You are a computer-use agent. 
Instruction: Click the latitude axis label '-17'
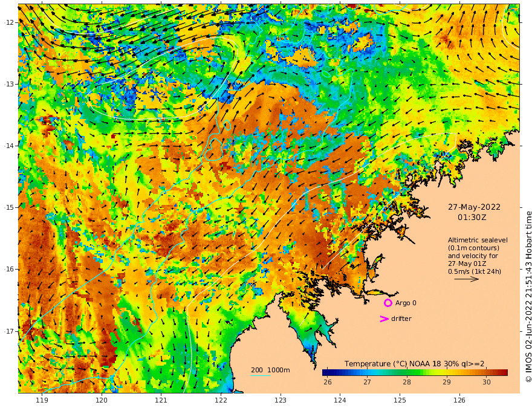9,331
